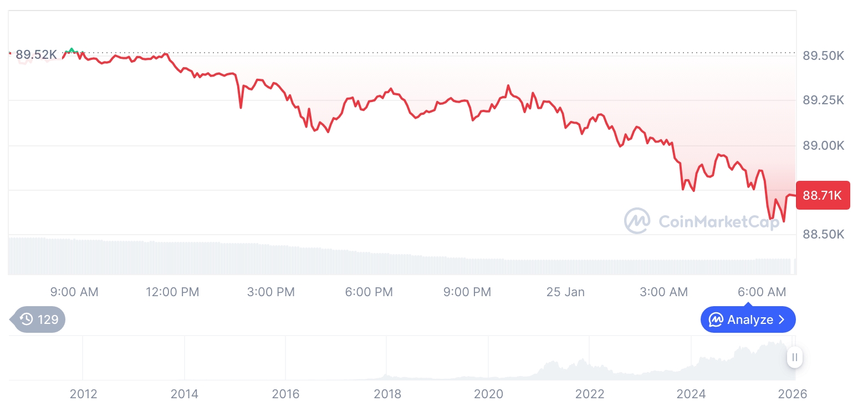Screen dimensions: 868x406
Task: Click the 2014 year marker in the navigator
Action: point(185,394)
